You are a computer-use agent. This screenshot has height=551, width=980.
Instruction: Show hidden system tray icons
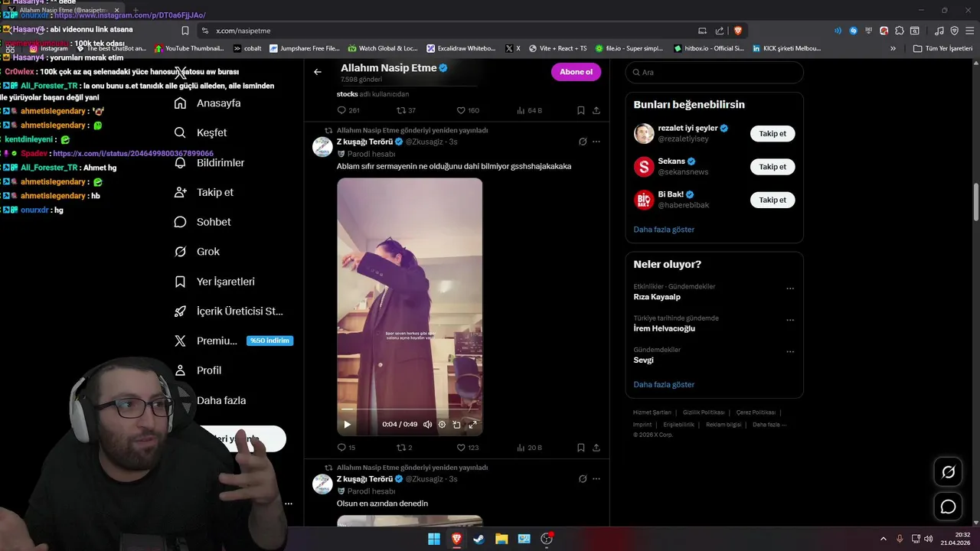[883, 539]
